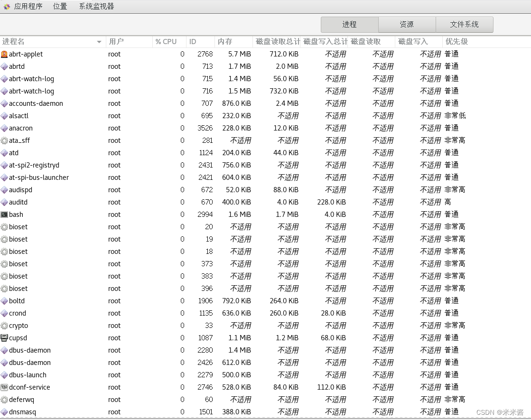This screenshot has height=420, width=531.
Task: Click the abrtd process icon
Action: click(x=4, y=66)
